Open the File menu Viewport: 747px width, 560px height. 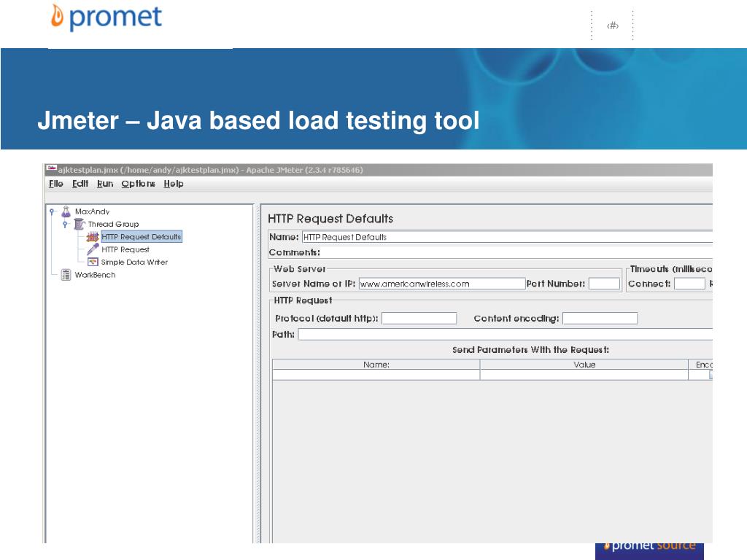click(55, 184)
